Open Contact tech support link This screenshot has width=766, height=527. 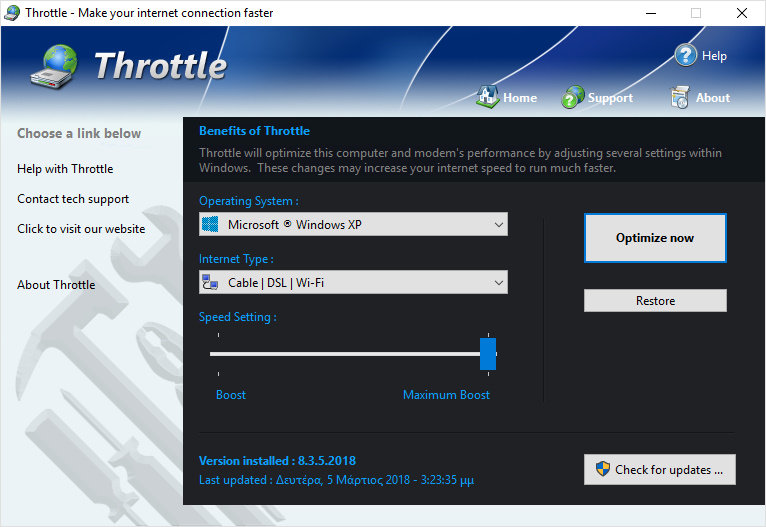pos(73,199)
